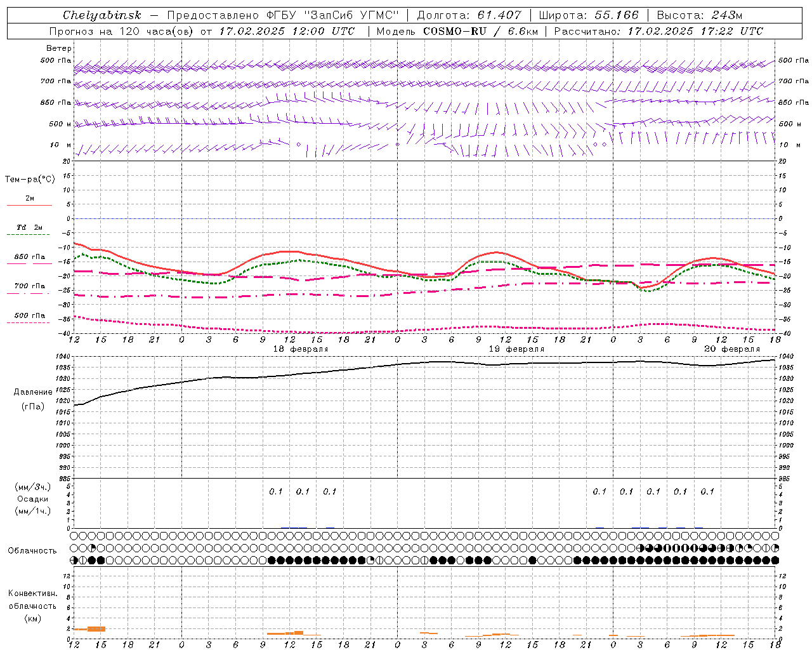Click the dotted line sample below the 500 гПа legend
The height and width of the screenshot is (650, 812).
tap(28, 323)
